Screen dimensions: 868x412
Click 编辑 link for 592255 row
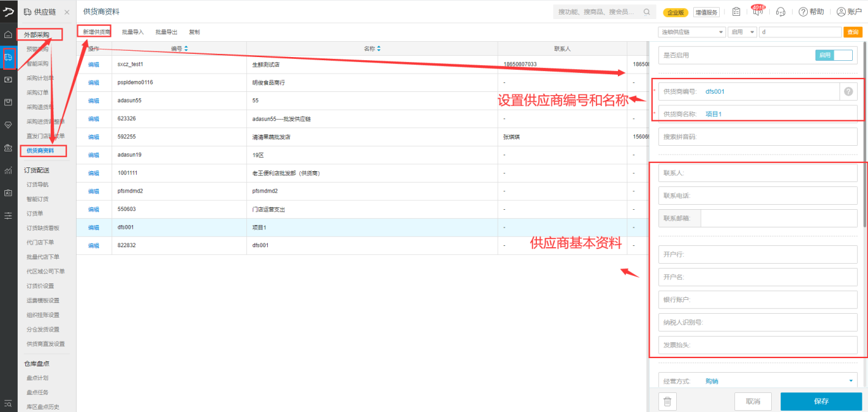click(x=94, y=137)
